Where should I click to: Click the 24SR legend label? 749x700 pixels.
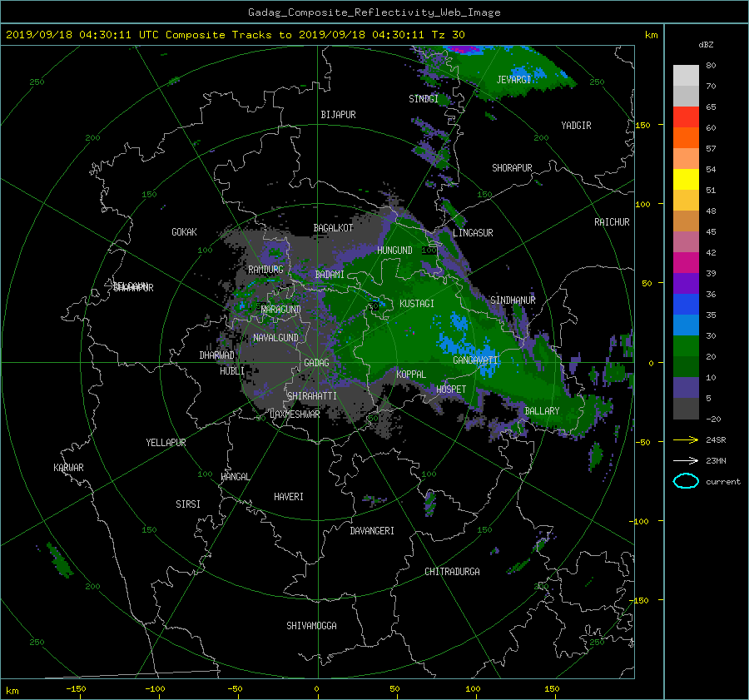(x=716, y=439)
